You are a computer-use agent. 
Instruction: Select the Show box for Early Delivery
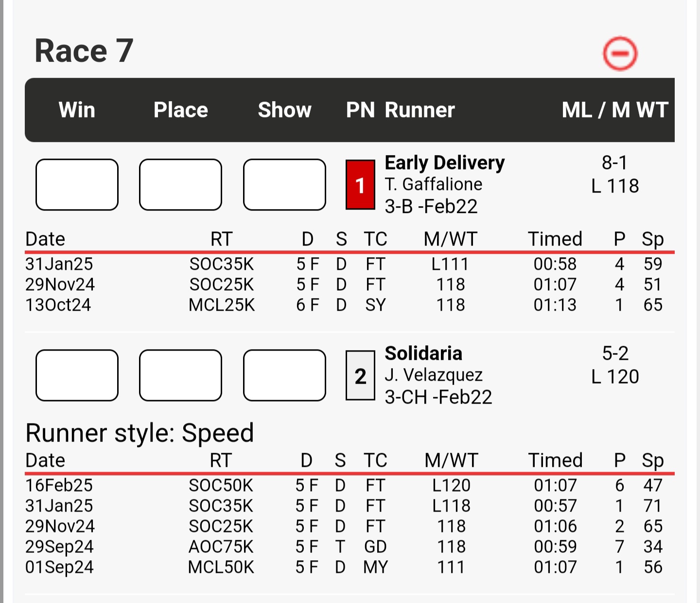284,185
